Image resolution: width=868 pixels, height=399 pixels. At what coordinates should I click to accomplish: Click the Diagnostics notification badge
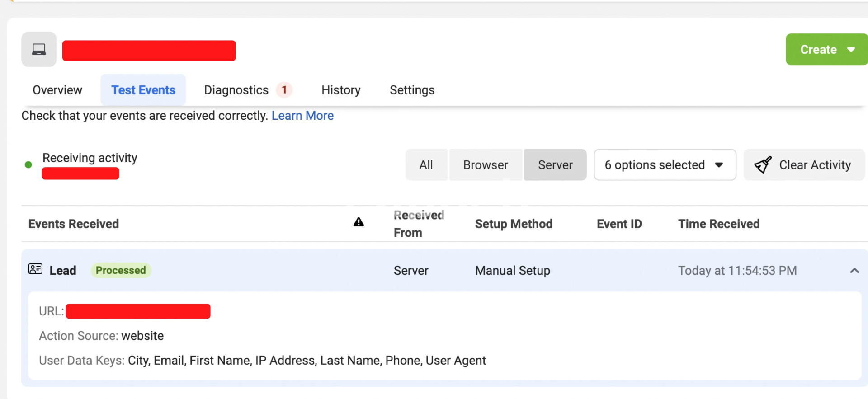tap(284, 90)
